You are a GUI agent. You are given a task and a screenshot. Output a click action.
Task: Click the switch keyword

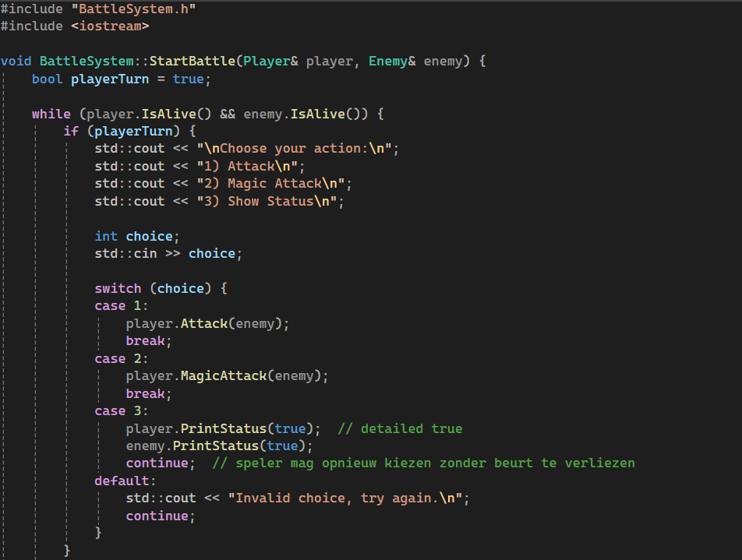[118, 289]
